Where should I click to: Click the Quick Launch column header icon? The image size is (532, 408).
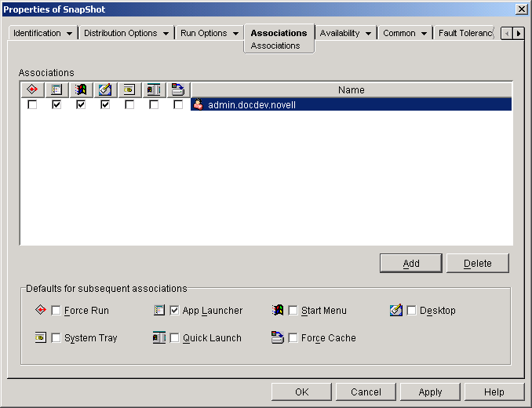click(x=154, y=90)
